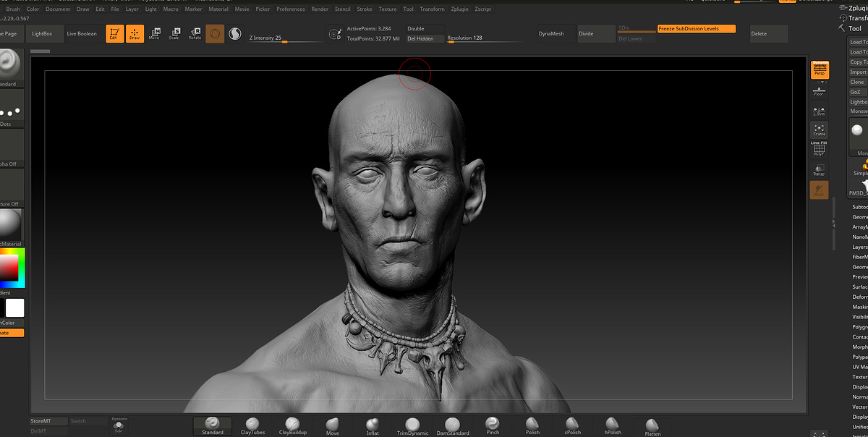The image size is (868, 437).
Task: Toggle Edit mode button
Action: click(x=114, y=33)
